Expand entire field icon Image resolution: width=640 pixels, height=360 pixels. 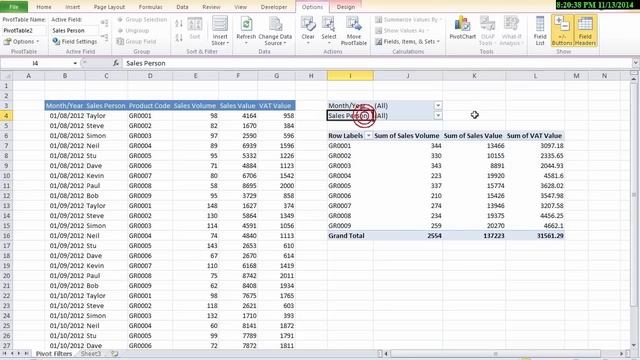pos(104,23)
